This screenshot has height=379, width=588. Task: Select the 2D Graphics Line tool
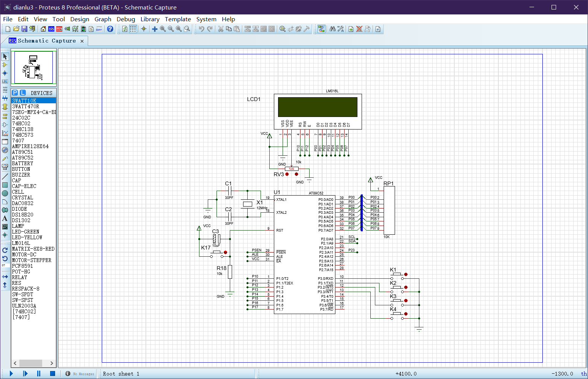(x=5, y=177)
